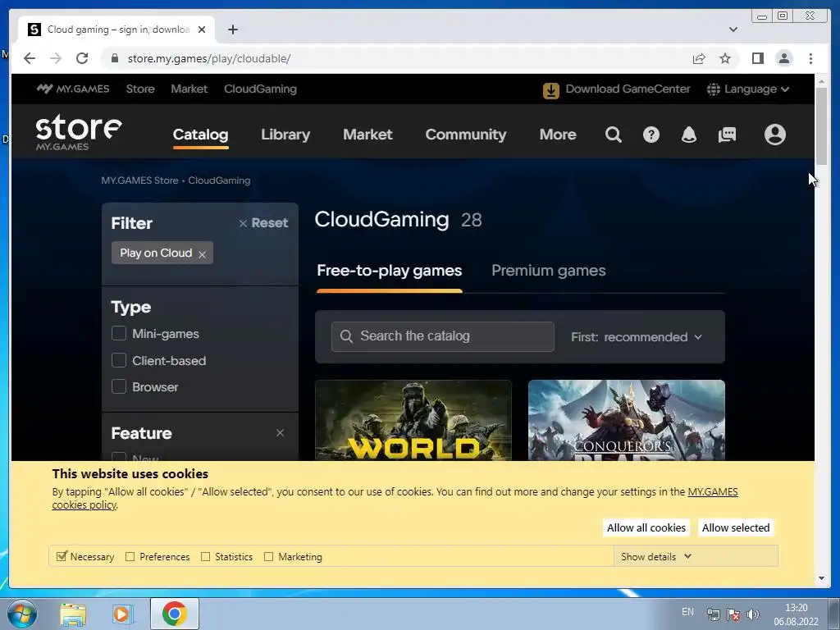Open the World game thumbnail
840x630 pixels.
click(413, 420)
